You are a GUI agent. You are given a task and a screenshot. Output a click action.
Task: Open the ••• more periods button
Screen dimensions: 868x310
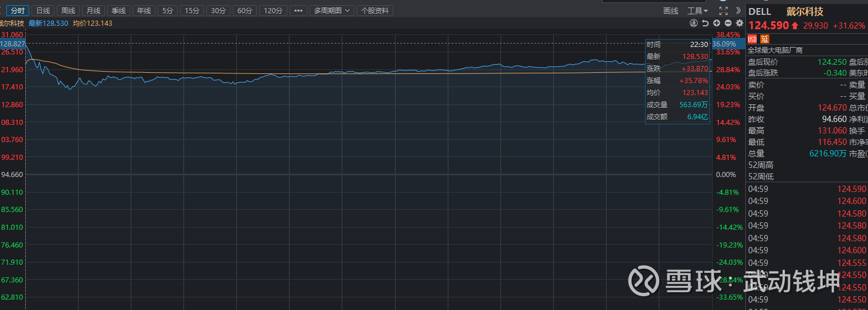(x=298, y=11)
